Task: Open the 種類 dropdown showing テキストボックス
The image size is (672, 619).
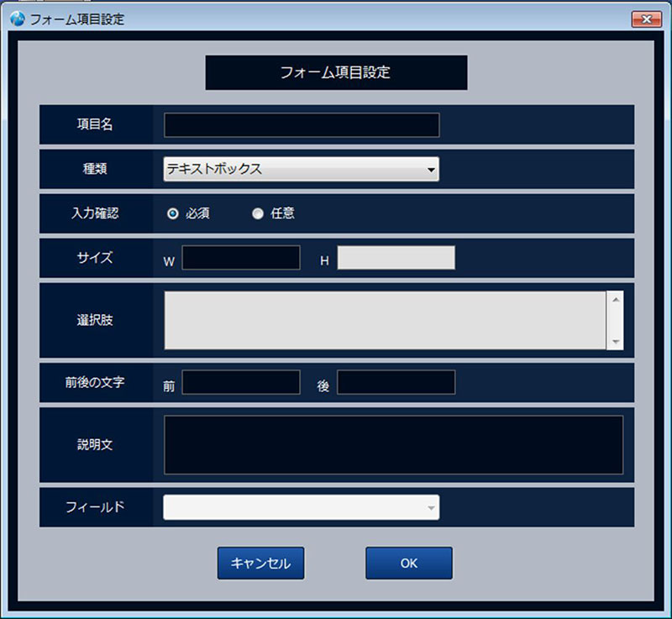Action: point(302,169)
